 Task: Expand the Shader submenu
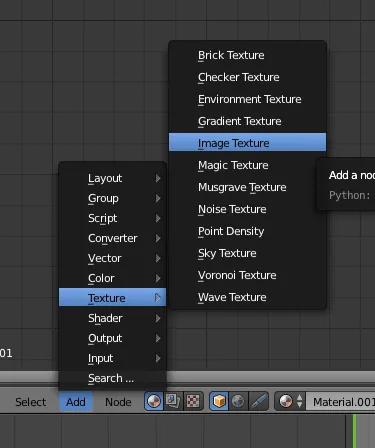(x=112, y=318)
